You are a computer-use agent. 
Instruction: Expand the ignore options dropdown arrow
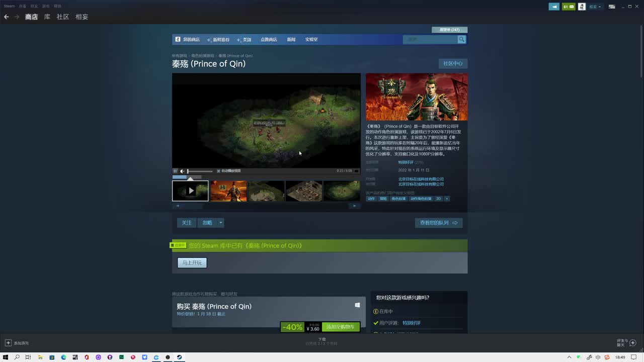[220, 223]
